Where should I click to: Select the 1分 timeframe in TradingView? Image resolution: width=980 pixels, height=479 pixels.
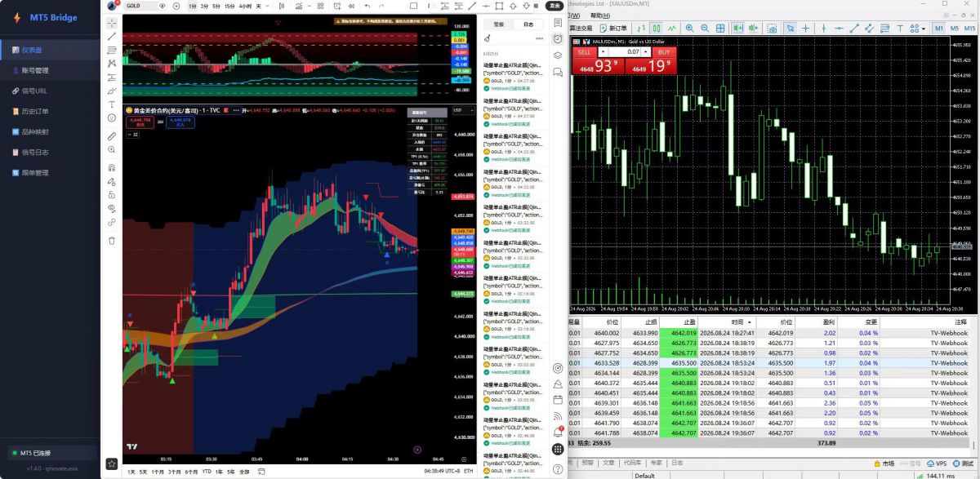[x=193, y=6]
